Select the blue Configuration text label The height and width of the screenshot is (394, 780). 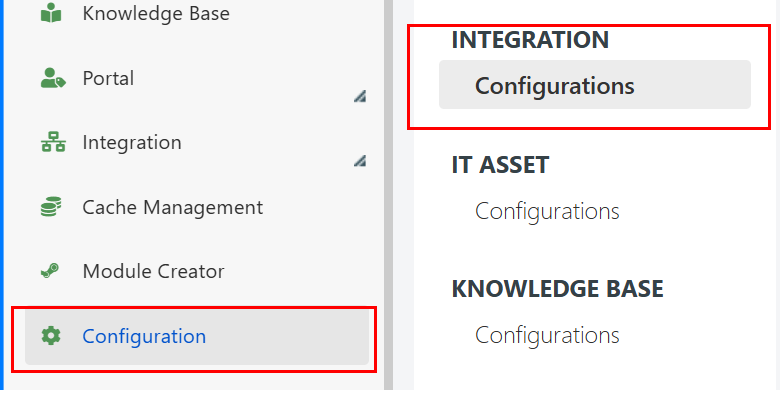pyautogui.click(x=144, y=336)
